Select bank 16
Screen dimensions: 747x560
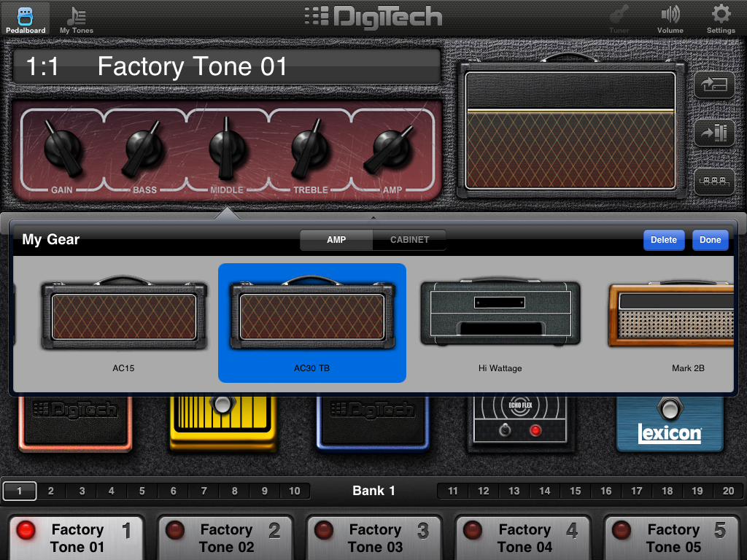606,491
